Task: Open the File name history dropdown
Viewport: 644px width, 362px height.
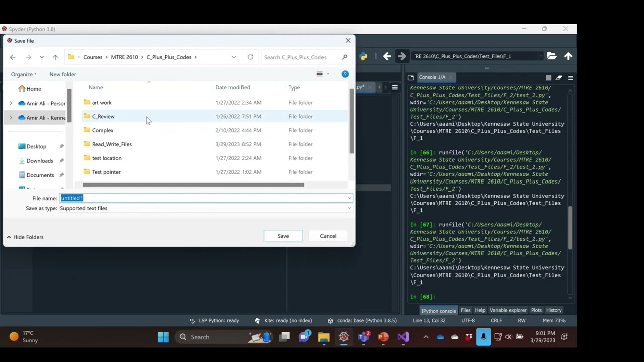Action: click(349, 198)
